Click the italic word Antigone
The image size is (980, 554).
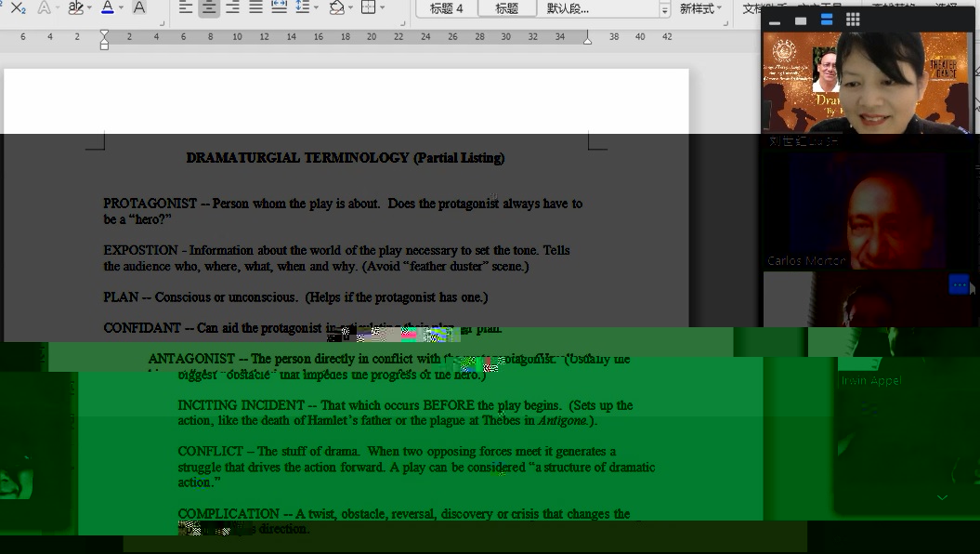[x=562, y=420]
